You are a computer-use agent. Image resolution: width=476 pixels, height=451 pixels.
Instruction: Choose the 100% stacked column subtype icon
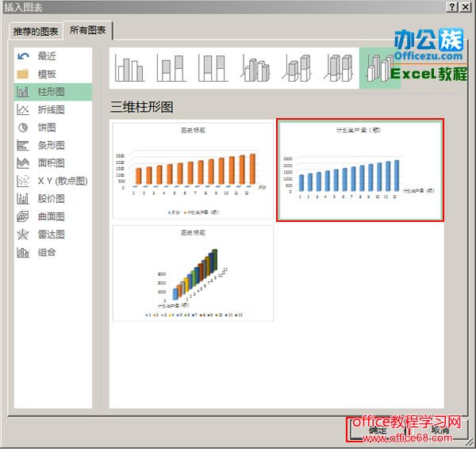coord(213,68)
